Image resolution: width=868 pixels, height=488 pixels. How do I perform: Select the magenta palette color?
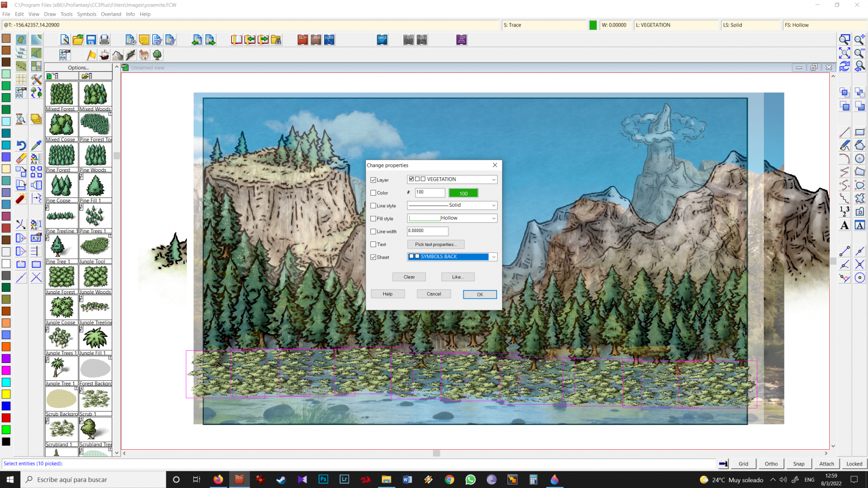[6, 370]
